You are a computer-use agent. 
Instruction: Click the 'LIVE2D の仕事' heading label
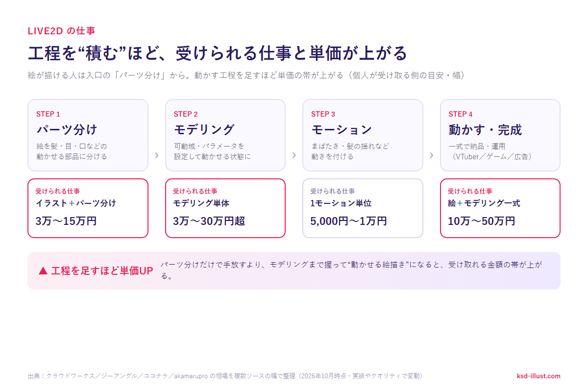(61, 31)
